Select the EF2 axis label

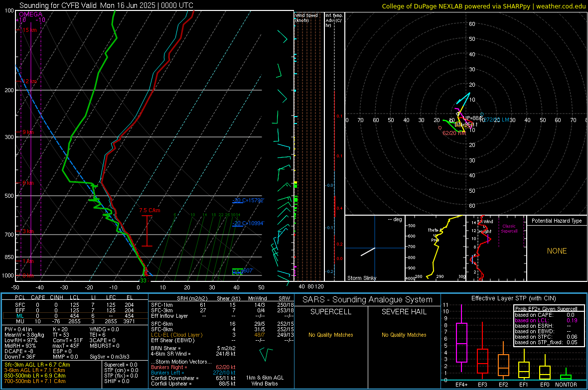[503, 385]
